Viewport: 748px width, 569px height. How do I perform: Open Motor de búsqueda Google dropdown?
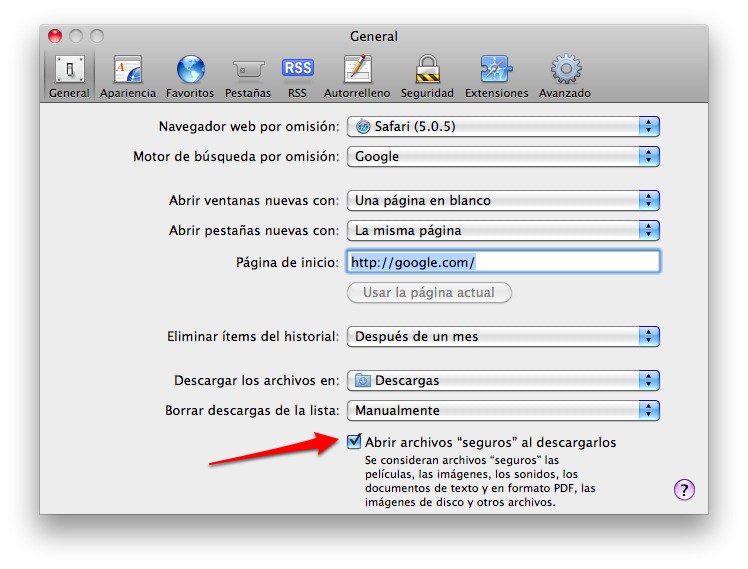pos(503,156)
